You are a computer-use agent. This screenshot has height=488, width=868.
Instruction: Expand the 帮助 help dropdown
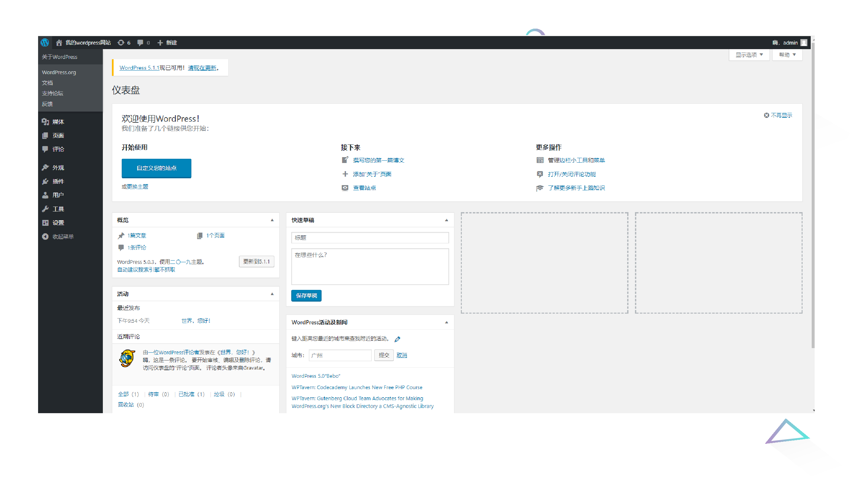coord(787,55)
